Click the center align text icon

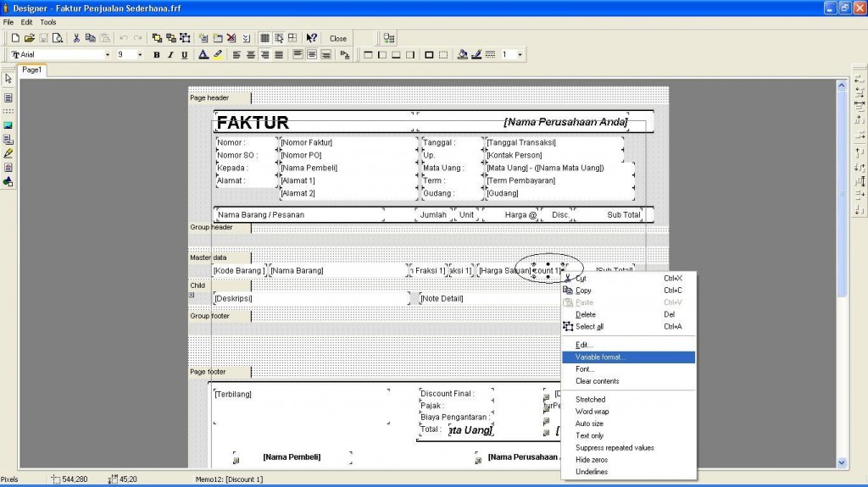tap(252, 55)
